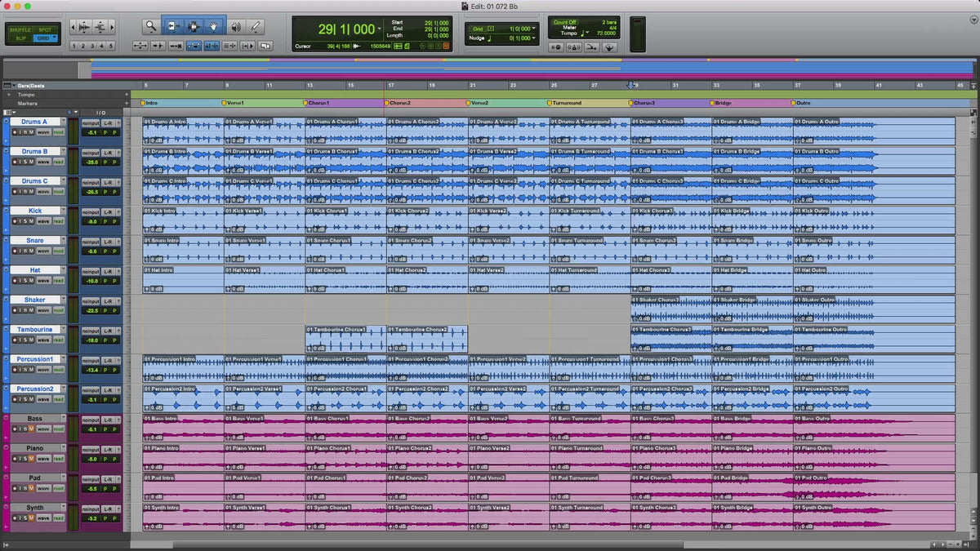Expand the Tempo ruler disclosure triangle
The image size is (980, 551).
point(9,94)
